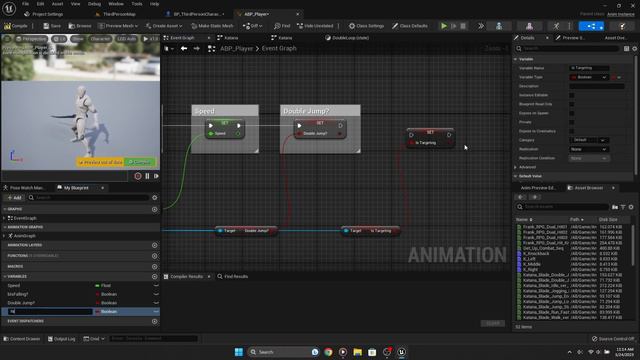Click the Asset Browser folder icon

615,207
